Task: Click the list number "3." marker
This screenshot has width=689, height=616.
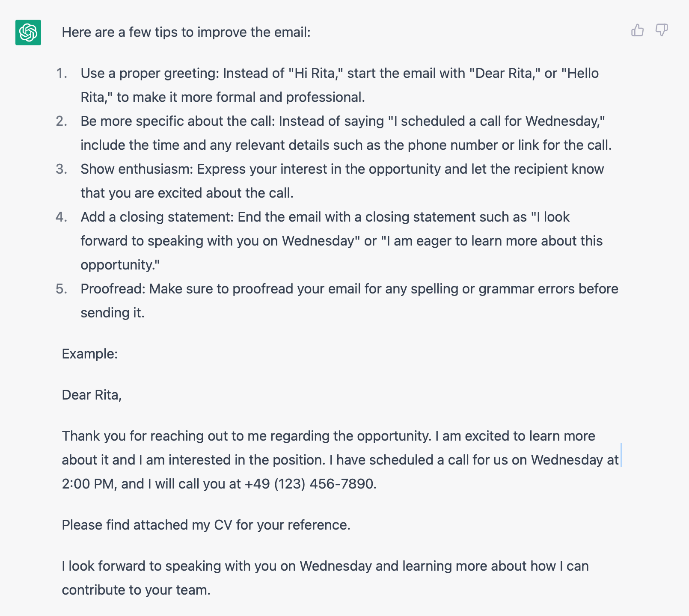Action: click(x=62, y=169)
